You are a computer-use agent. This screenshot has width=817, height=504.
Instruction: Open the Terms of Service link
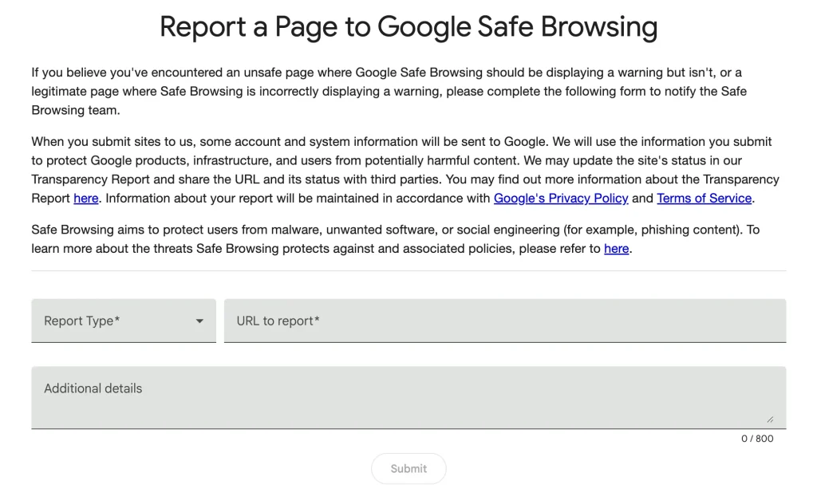tap(704, 199)
